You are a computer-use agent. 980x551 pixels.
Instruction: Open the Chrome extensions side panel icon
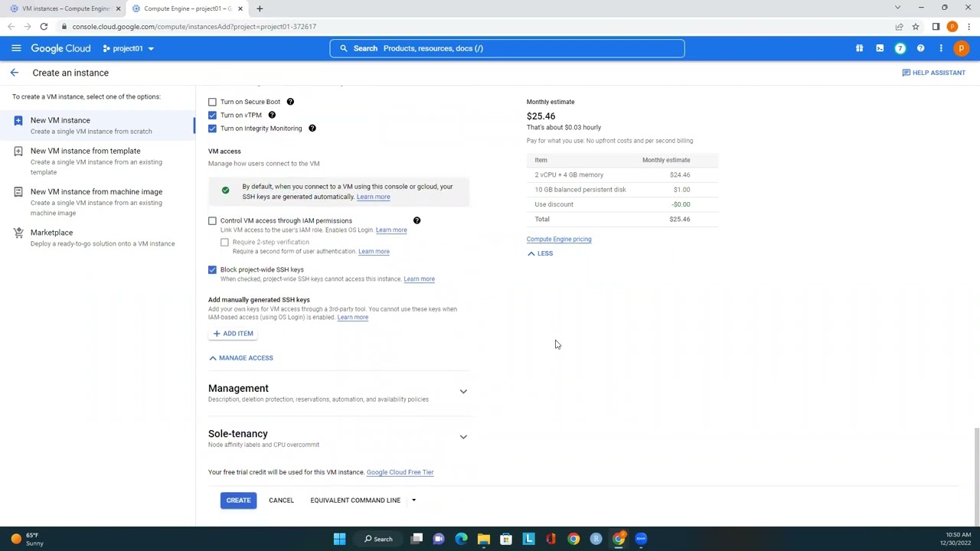pyautogui.click(x=936, y=27)
